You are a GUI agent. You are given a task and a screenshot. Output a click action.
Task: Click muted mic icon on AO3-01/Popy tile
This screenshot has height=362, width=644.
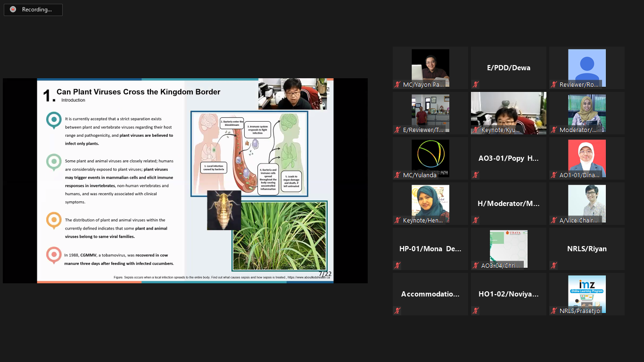pos(476,175)
